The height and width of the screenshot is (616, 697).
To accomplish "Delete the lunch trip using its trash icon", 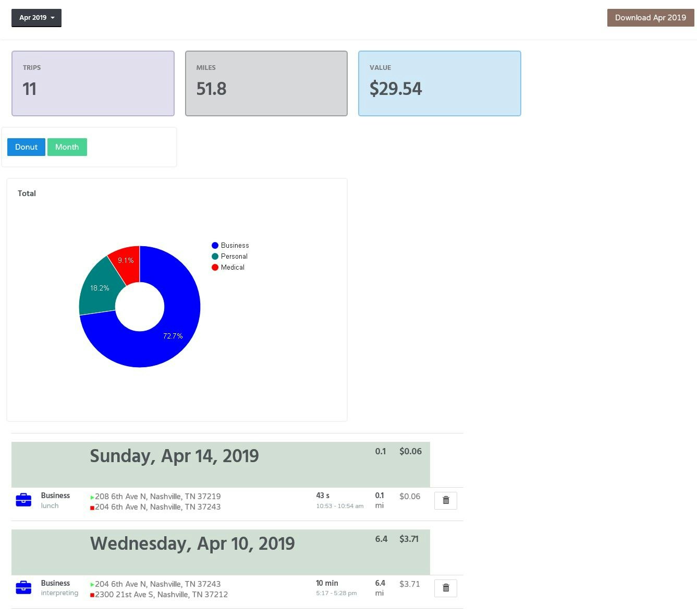I will click(445, 500).
